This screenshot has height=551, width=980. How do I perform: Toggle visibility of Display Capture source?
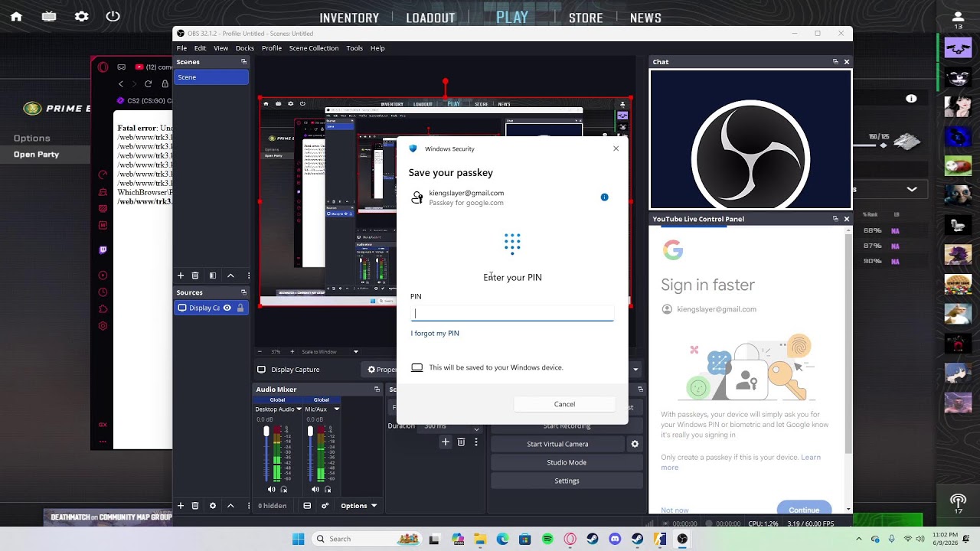click(x=227, y=308)
